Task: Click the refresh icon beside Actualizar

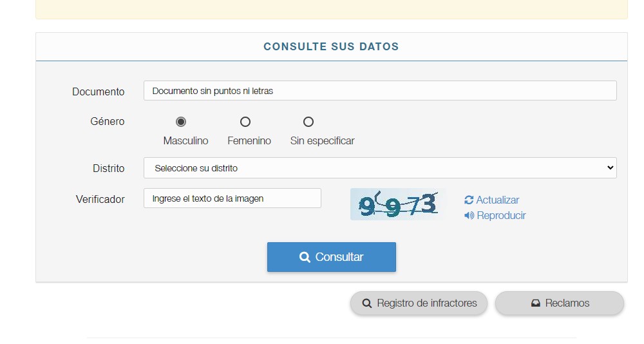Action: tap(469, 200)
